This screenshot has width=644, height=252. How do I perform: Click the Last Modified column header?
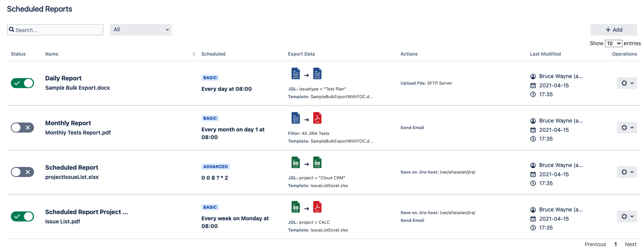click(545, 54)
